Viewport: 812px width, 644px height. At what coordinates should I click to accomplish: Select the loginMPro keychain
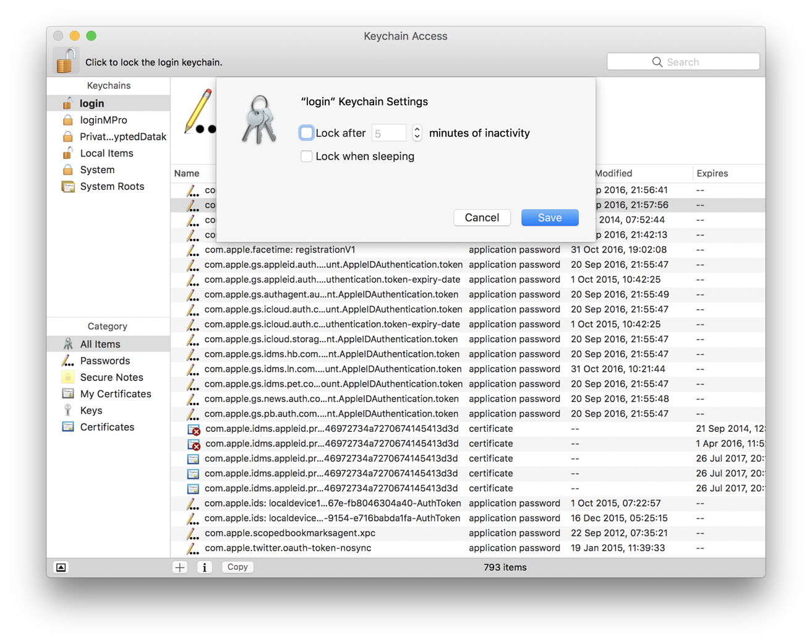tap(103, 120)
